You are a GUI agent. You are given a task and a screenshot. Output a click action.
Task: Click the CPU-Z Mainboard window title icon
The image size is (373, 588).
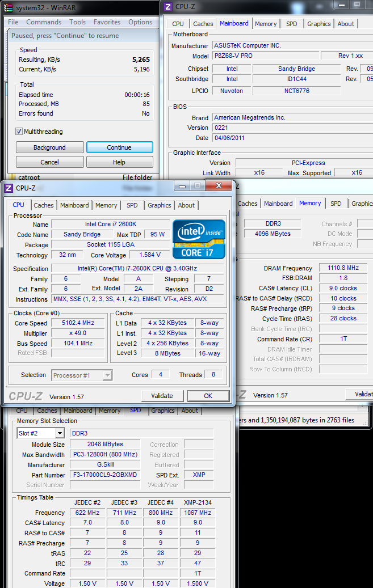[x=168, y=7]
